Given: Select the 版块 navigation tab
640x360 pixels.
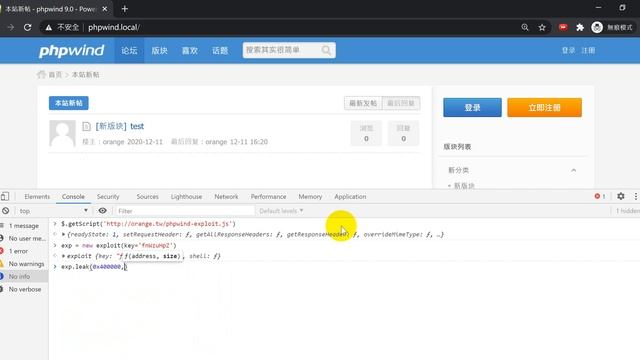Looking at the screenshot, I should (160, 51).
